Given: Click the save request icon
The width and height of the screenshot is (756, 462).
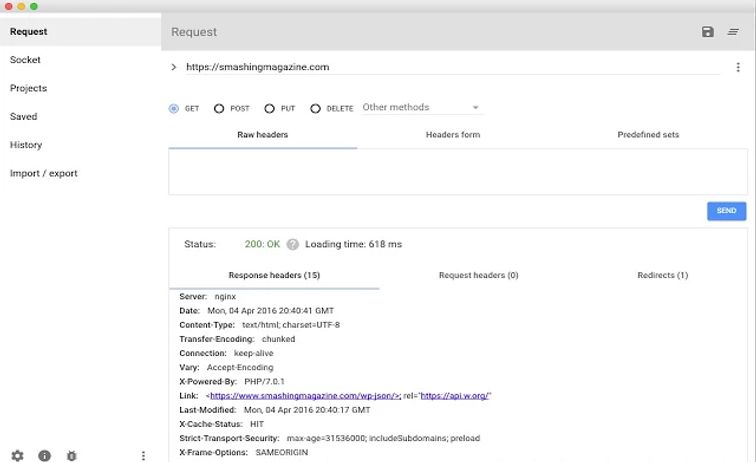Looking at the screenshot, I should tap(708, 32).
